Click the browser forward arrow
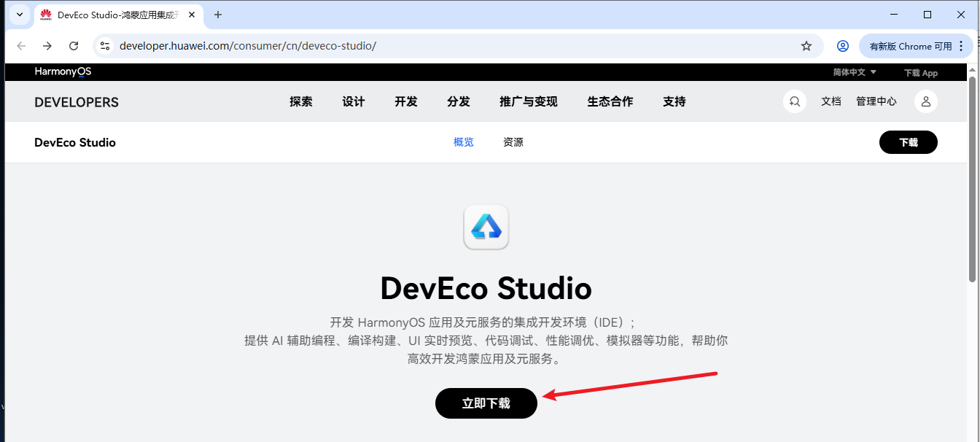This screenshot has height=442, width=980. pyautogui.click(x=47, y=46)
